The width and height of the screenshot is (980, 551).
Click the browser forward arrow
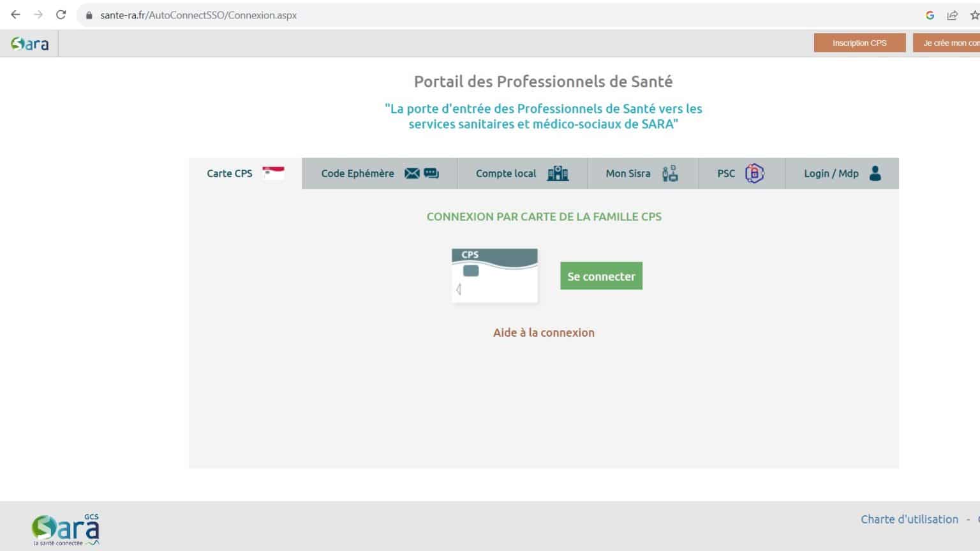point(38,15)
